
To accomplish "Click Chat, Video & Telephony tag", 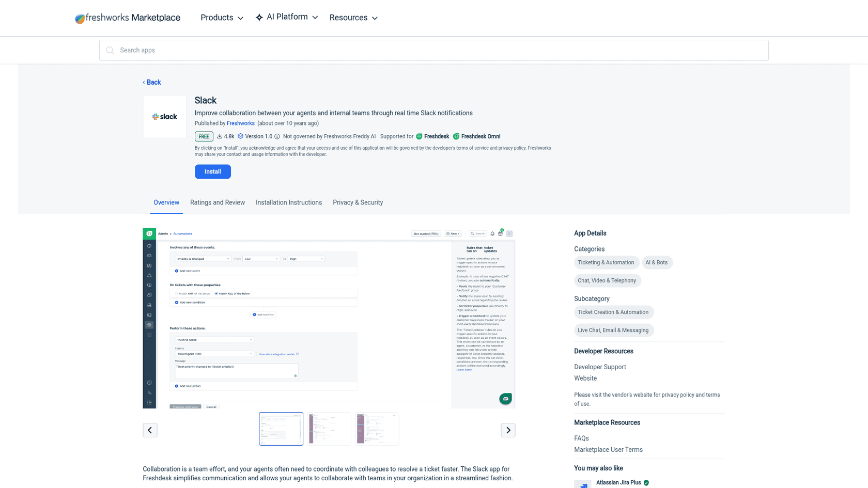I will click(607, 280).
